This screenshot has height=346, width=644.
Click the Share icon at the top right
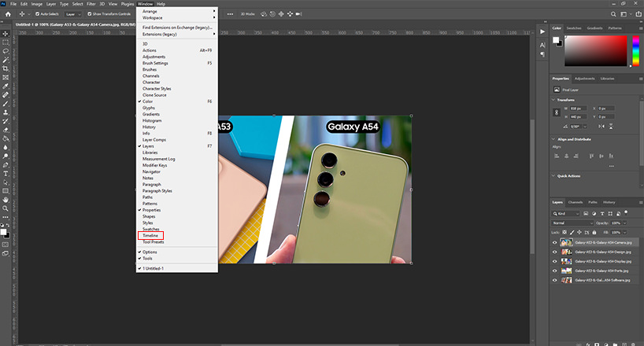[x=638, y=14]
